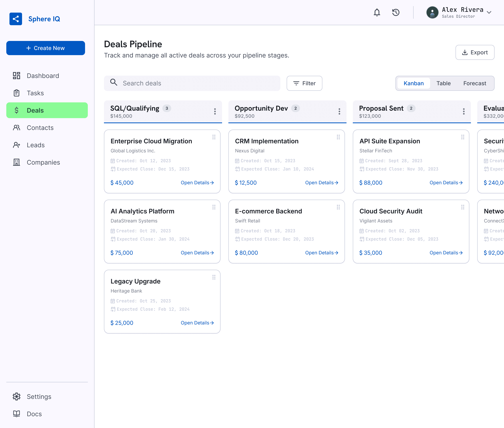504x428 pixels.
Task: Grab the E-commerce Backend drag handle
Action: tap(338, 207)
